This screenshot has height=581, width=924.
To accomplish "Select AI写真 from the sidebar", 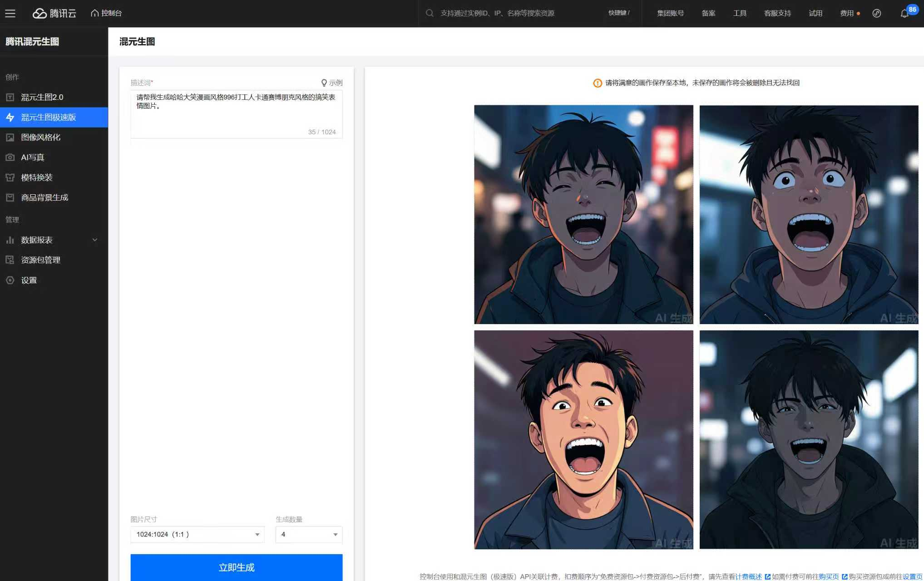I will pyautogui.click(x=32, y=157).
